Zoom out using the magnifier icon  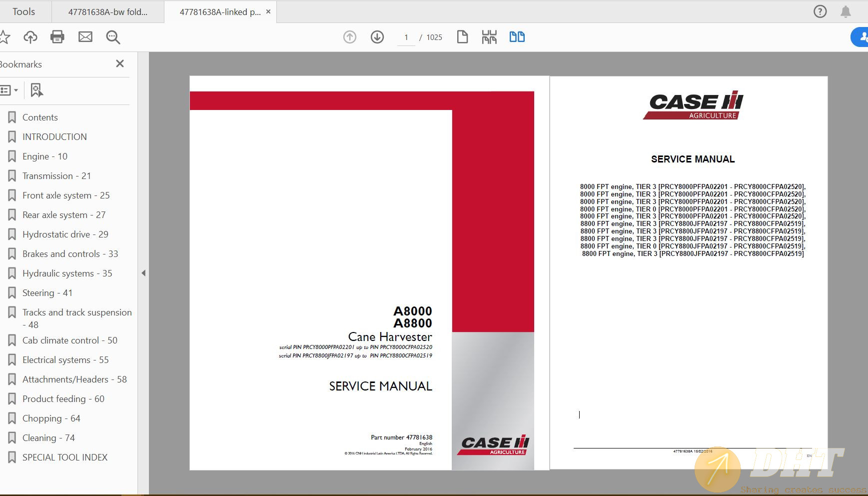pos(113,36)
